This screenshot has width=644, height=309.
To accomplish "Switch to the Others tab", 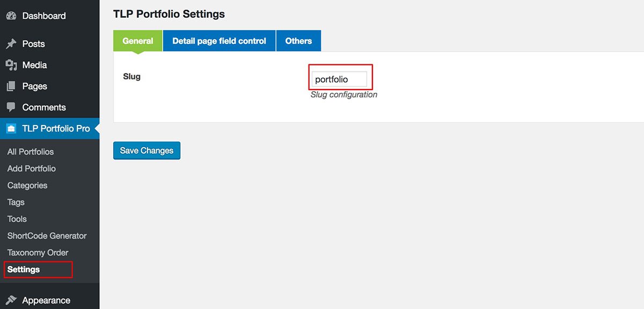I will point(299,41).
